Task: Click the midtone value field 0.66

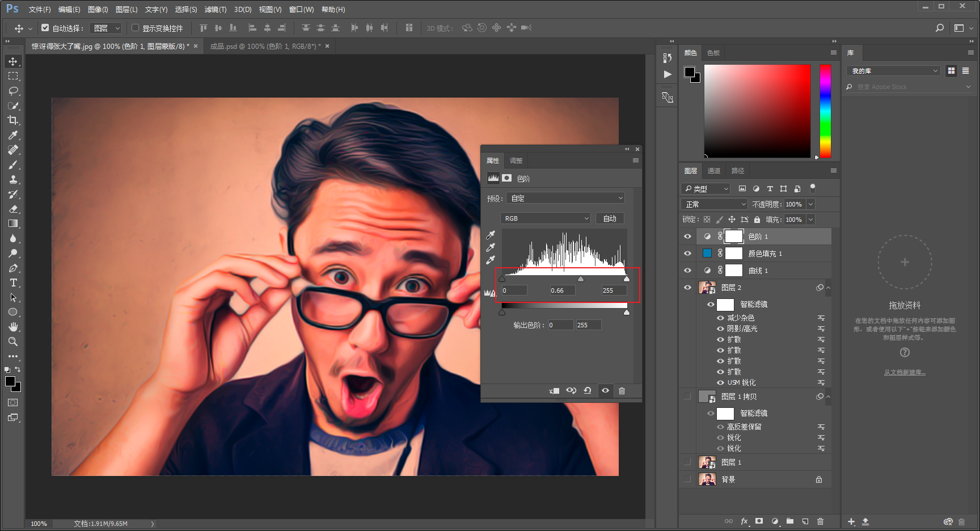Action: [562, 290]
